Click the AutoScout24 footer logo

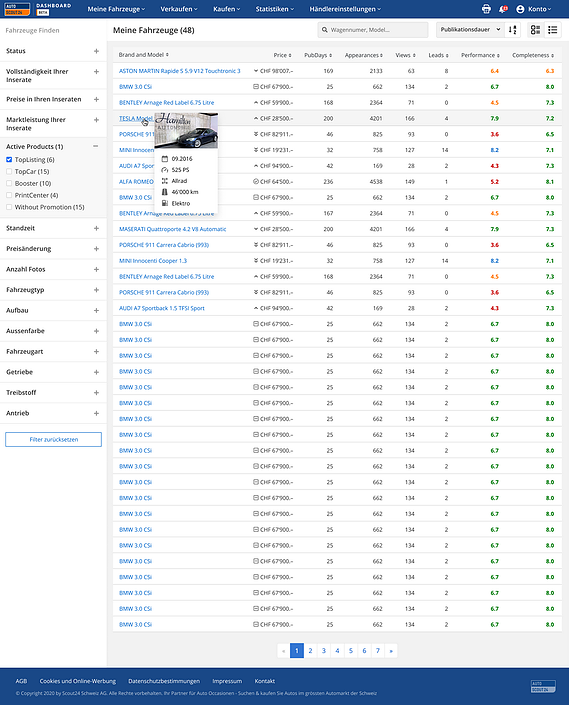click(x=543, y=687)
